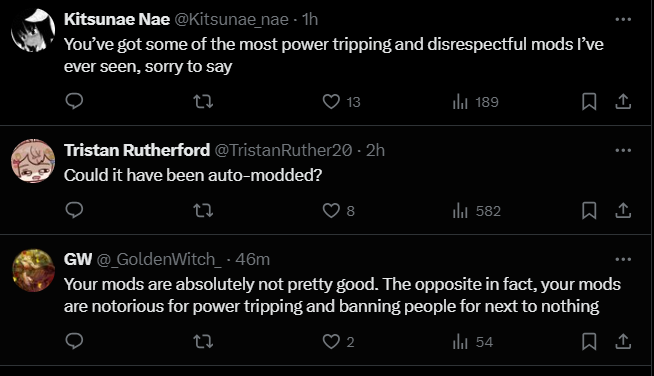View analytics showing 189 views
Viewport: 654px width, 376px height.
(475, 102)
